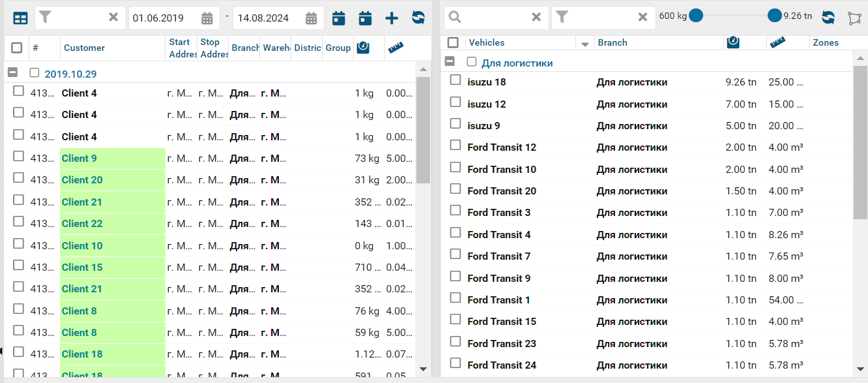Sort vehicles by Branch column header
The width and height of the screenshot is (868, 383).
[612, 42]
